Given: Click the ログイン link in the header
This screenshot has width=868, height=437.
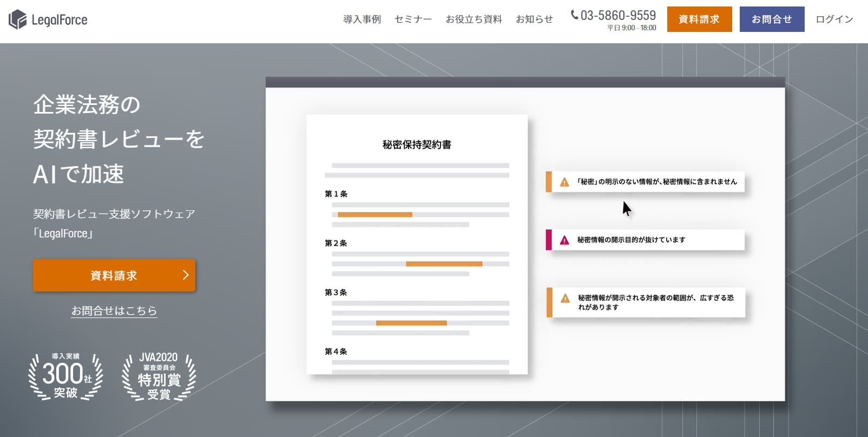Looking at the screenshot, I should pos(834,19).
